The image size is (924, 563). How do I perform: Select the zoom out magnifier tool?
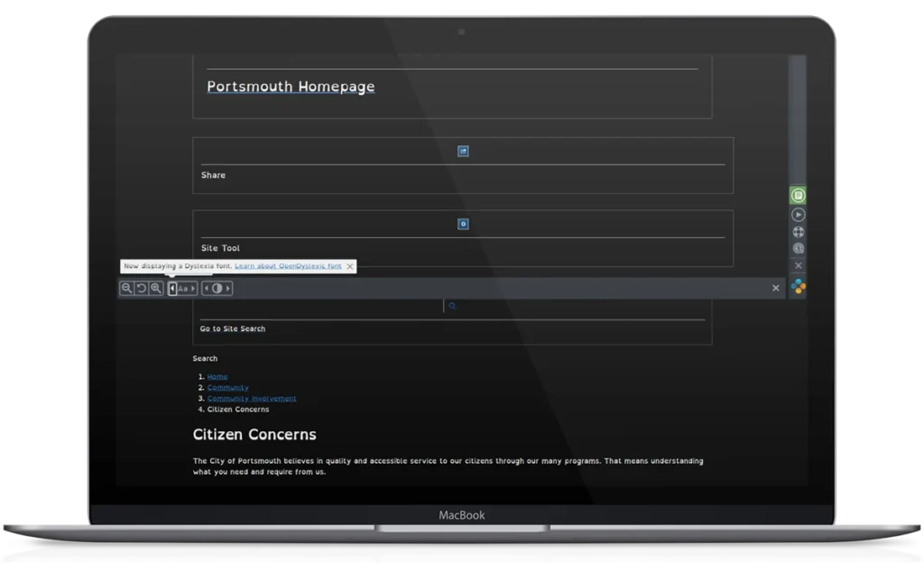point(126,288)
